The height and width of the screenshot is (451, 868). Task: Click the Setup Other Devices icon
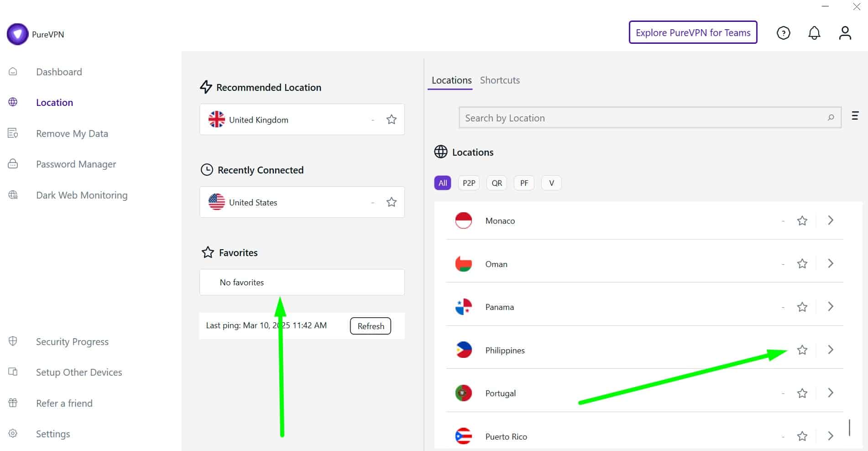13,372
